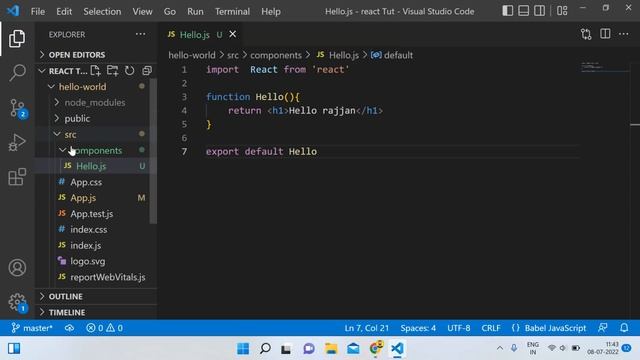The image size is (640, 360).
Task: Toggle bottom panel layout icon
Action: [523, 11]
